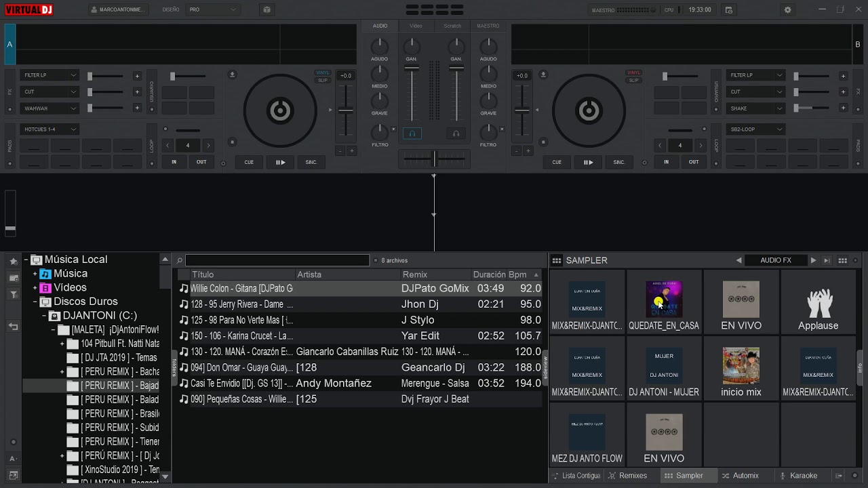The height and width of the screenshot is (488, 868).
Task: Expand the Vídeos tree node
Action: [35, 288]
